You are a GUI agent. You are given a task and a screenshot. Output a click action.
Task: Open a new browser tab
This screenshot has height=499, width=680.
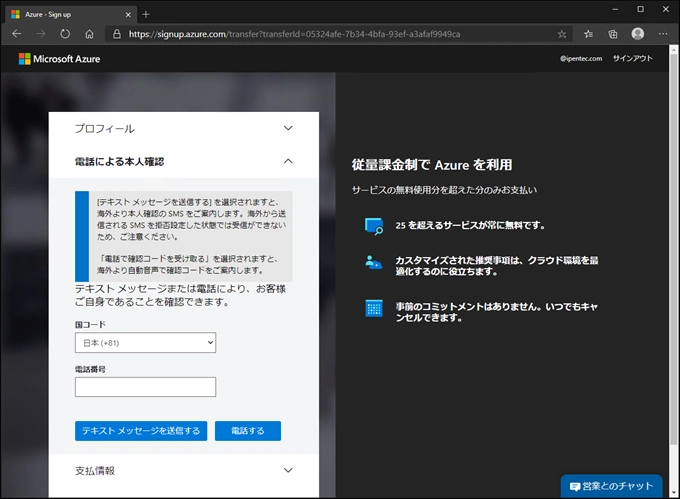[146, 14]
